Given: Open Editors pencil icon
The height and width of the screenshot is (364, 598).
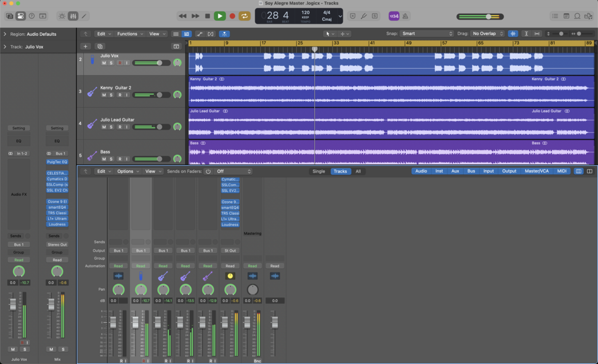Looking at the screenshot, I should [84, 16].
